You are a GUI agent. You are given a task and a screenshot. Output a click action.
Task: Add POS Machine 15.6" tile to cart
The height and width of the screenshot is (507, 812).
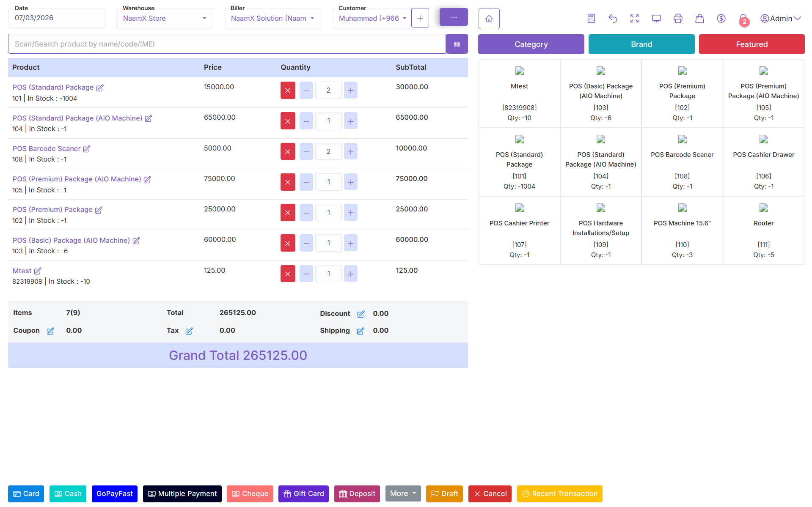(x=682, y=230)
